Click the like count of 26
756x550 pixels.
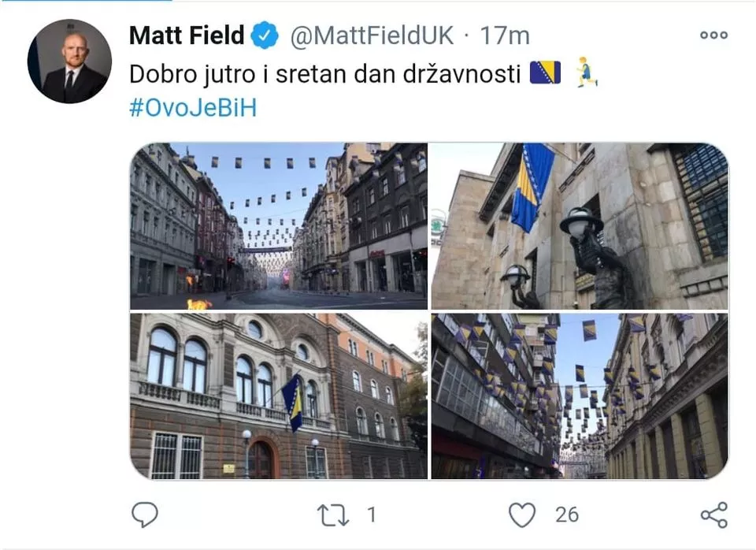pyautogui.click(x=566, y=515)
